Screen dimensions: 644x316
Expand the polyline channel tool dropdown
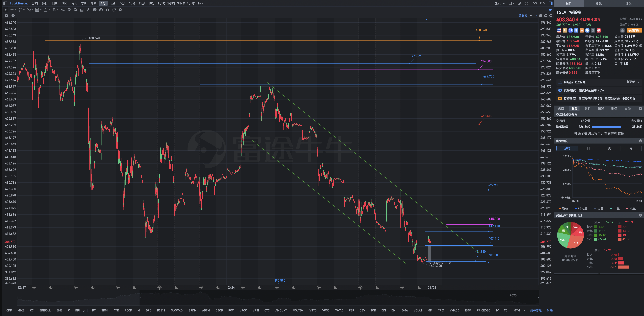(24, 10)
